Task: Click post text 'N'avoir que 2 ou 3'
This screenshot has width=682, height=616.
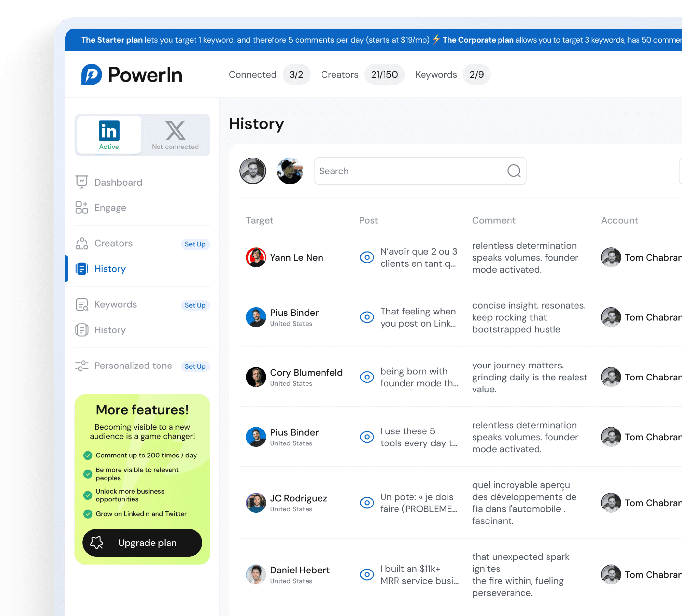Action: [419, 258]
